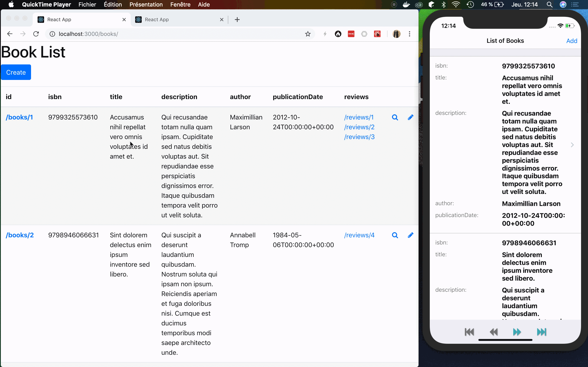Open the /reviews/1 link
The width and height of the screenshot is (588, 367).
(359, 117)
